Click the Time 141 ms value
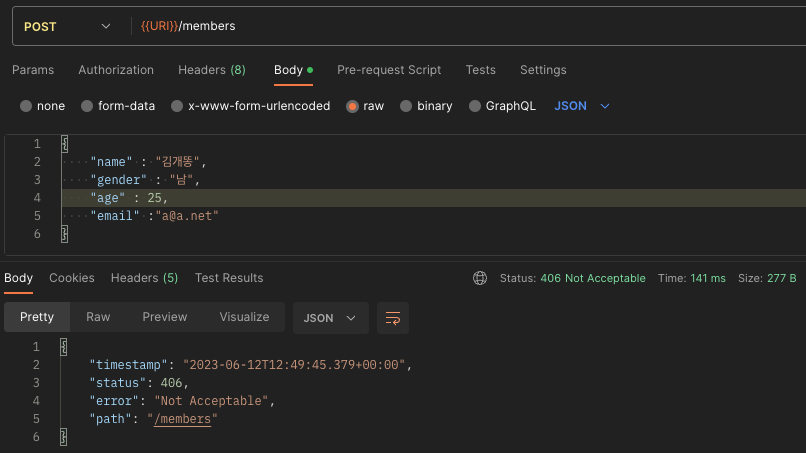 coord(708,278)
